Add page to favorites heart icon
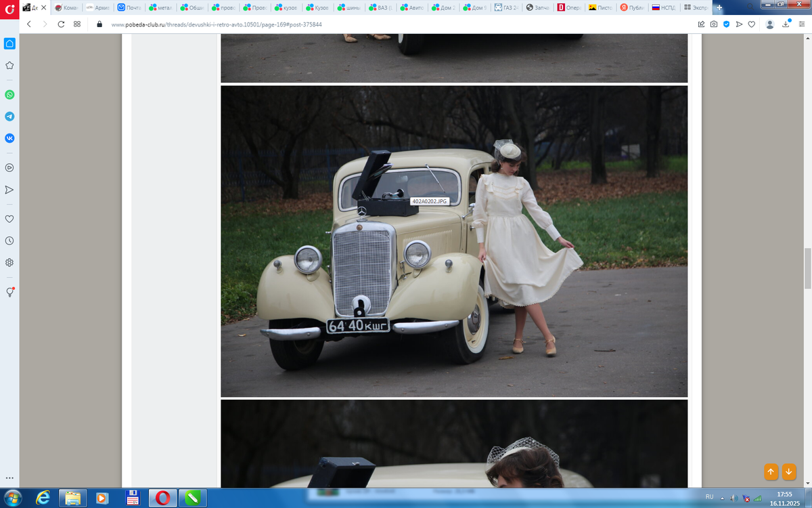Screen dimensions: 812x508 [x=751, y=24]
